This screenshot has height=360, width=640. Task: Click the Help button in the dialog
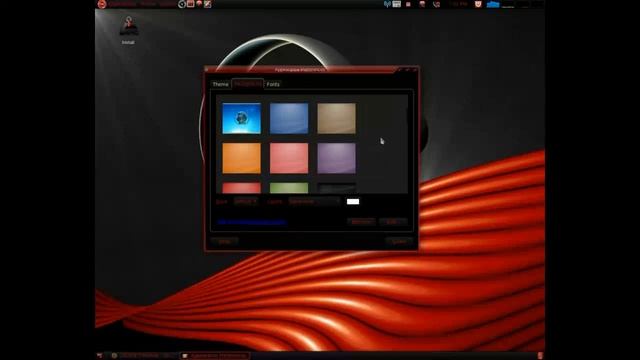tap(224, 242)
